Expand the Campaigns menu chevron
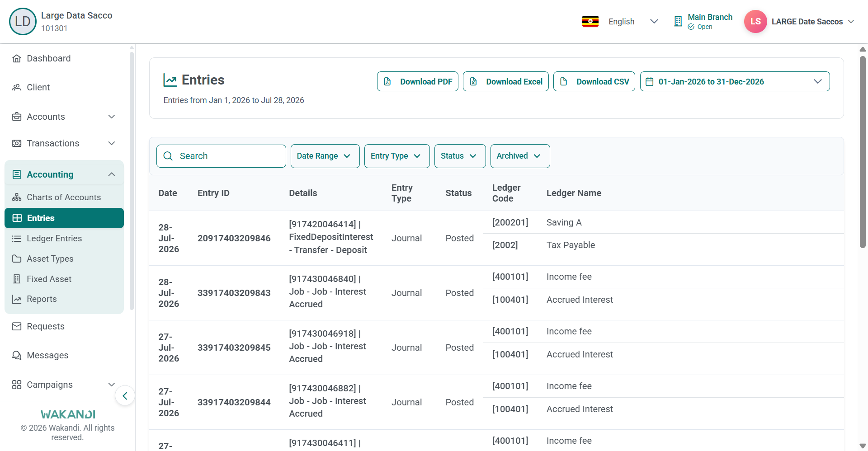 click(112, 385)
